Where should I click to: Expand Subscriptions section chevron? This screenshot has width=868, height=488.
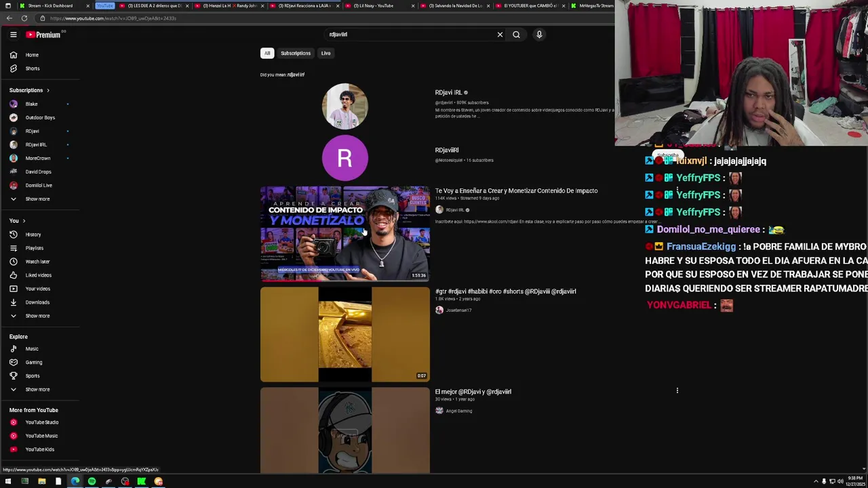[47, 90]
